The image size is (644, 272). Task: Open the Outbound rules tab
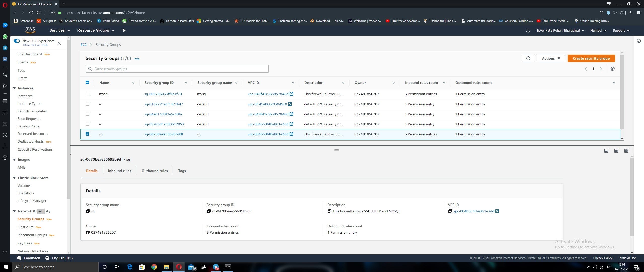tap(154, 171)
